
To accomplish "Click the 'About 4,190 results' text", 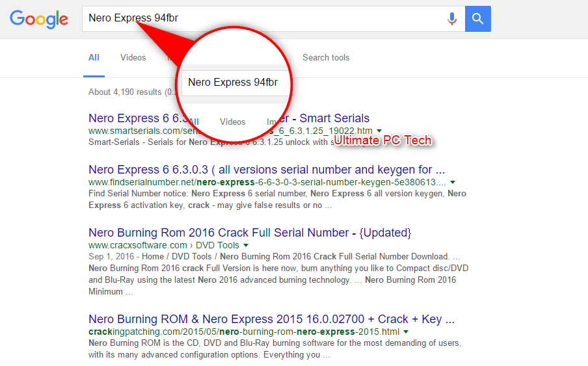I will click(125, 92).
